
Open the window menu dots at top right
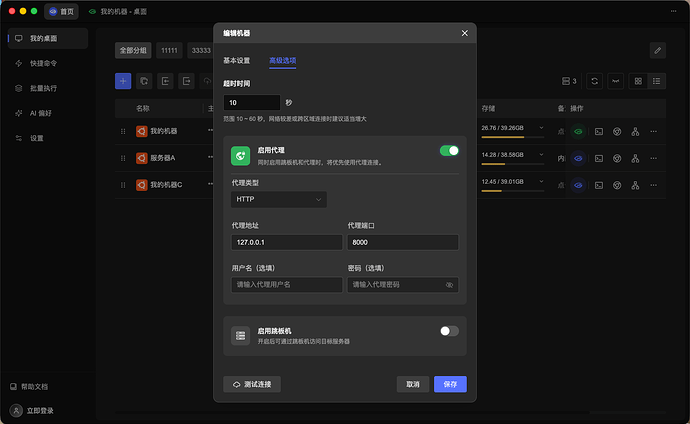[x=673, y=11]
